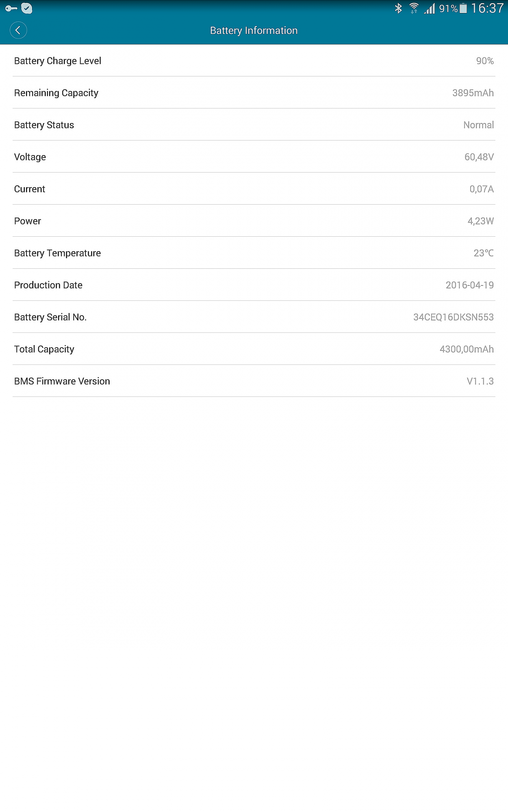The height and width of the screenshot is (812, 508).
Task: Select the Battery Temperature row
Action: coord(254,253)
